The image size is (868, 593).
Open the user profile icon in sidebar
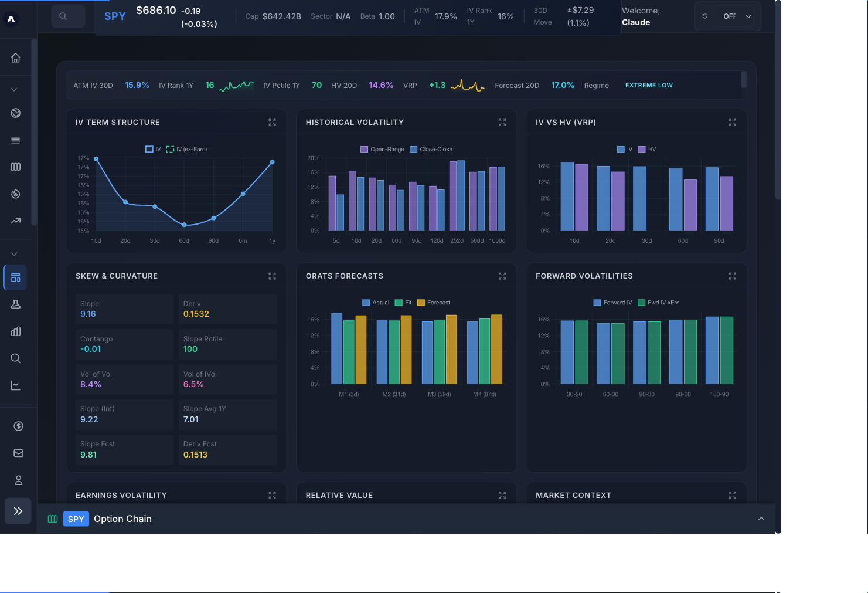coord(18,480)
